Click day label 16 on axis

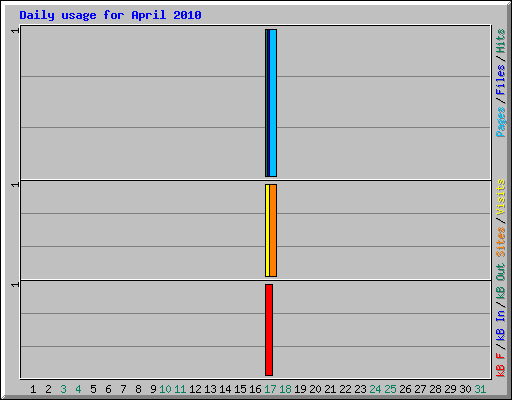(x=255, y=389)
